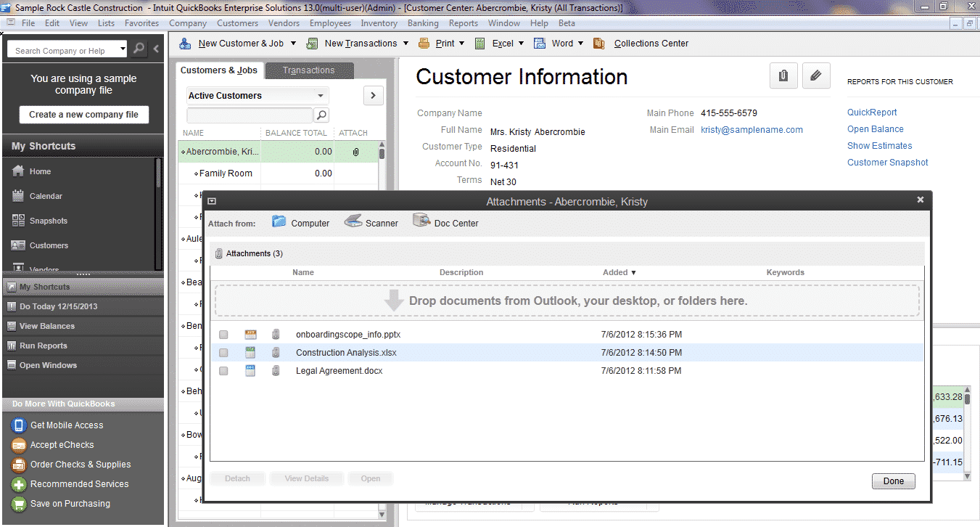Check the Legal Agreement.docx checkbox

tap(223, 371)
